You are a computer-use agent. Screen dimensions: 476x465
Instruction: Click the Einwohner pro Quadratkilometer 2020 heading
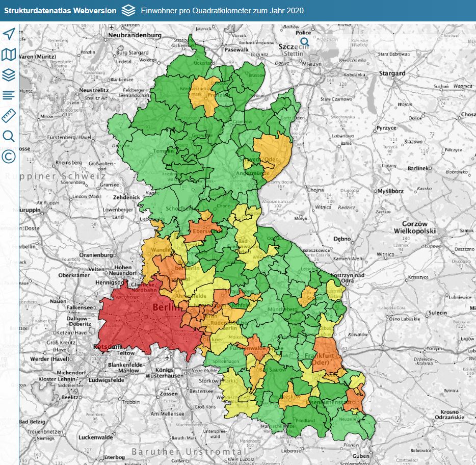click(x=222, y=11)
